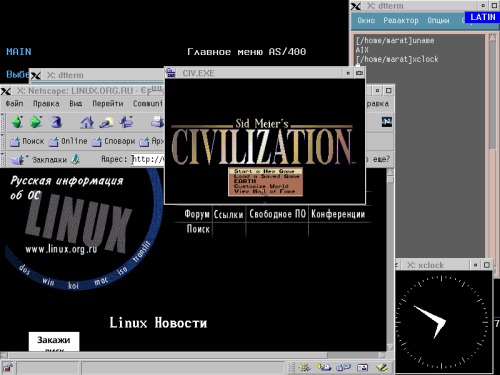Open the Конференции link

click(338, 214)
